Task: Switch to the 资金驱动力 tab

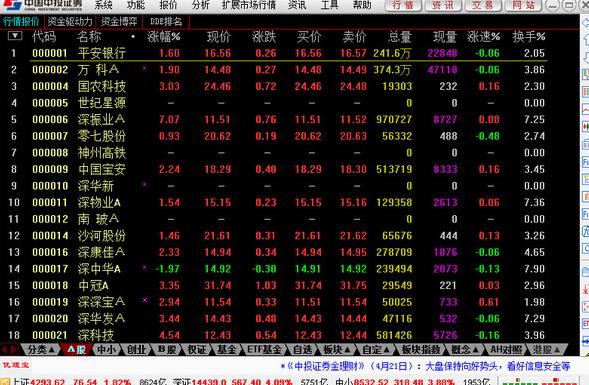Action: pyautogui.click(x=70, y=22)
